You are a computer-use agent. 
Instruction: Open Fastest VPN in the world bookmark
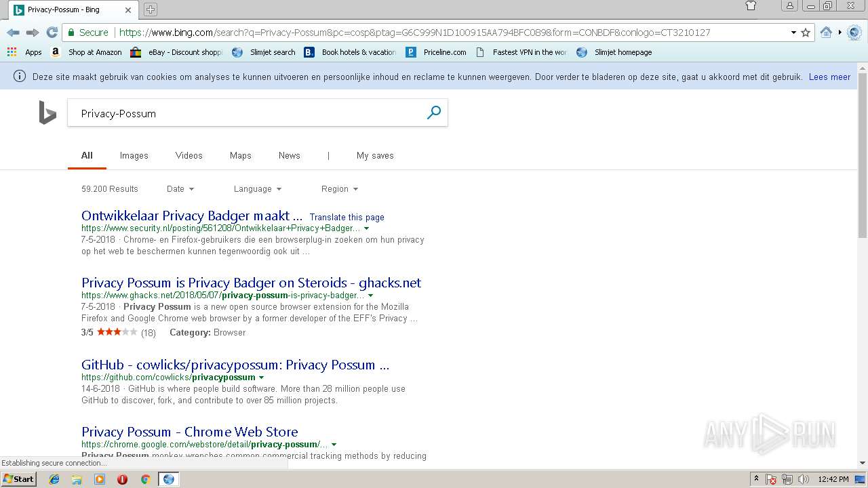521,52
